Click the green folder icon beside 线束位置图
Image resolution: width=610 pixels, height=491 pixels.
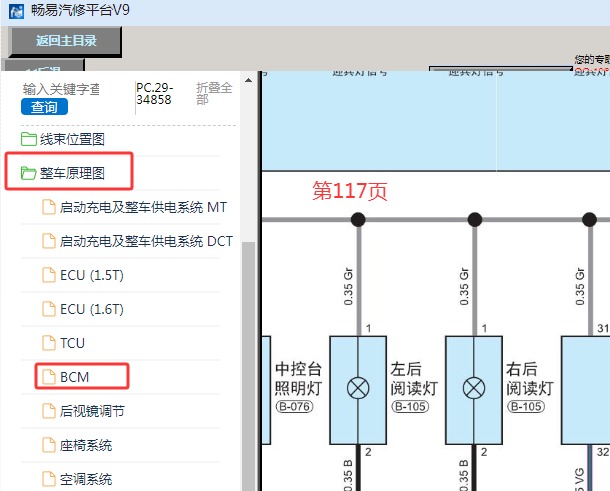29,139
